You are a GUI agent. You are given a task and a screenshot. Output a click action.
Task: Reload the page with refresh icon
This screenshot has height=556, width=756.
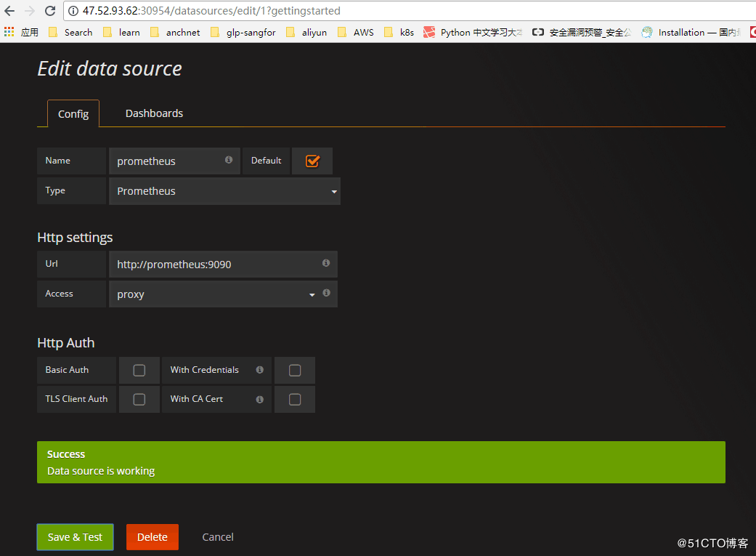click(49, 11)
